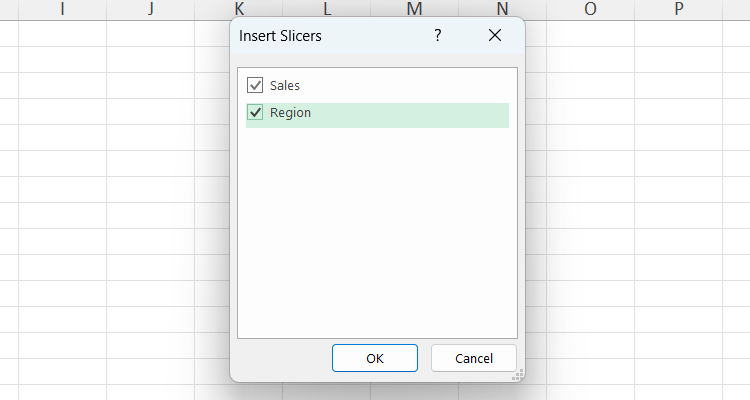Click column M header

(414, 9)
